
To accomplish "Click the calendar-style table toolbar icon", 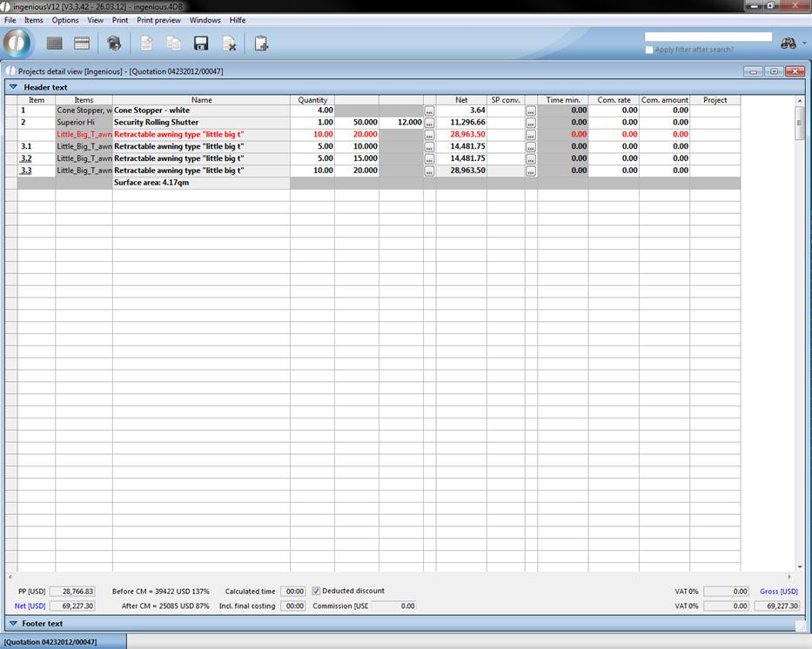I will [82, 43].
